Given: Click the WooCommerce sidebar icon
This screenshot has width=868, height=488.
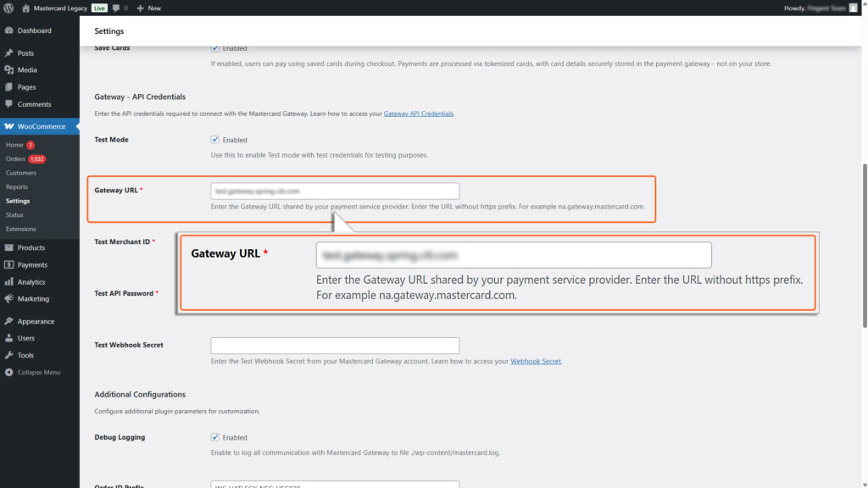Looking at the screenshot, I should point(12,125).
